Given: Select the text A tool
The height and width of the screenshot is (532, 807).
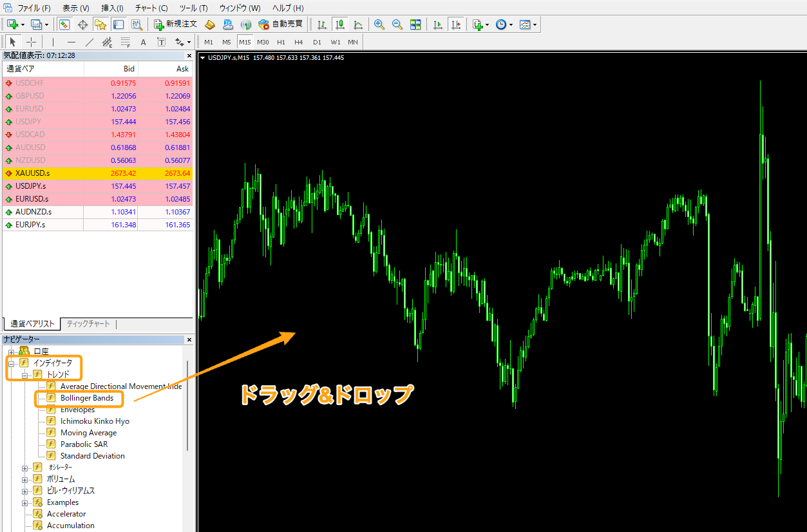Looking at the screenshot, I should (x=144, y=42).
